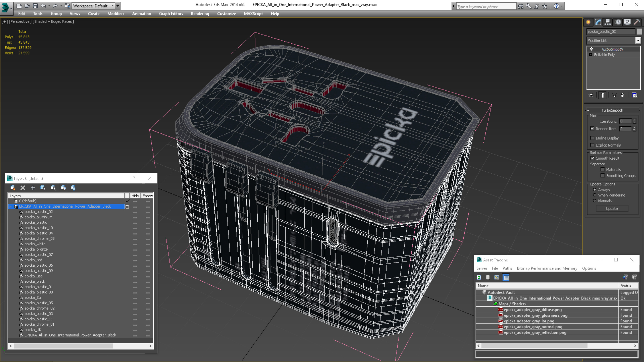This screenshot has height=362, width=644.
Task: Select the Manually update radio button
Action: [x=595, y=201]
